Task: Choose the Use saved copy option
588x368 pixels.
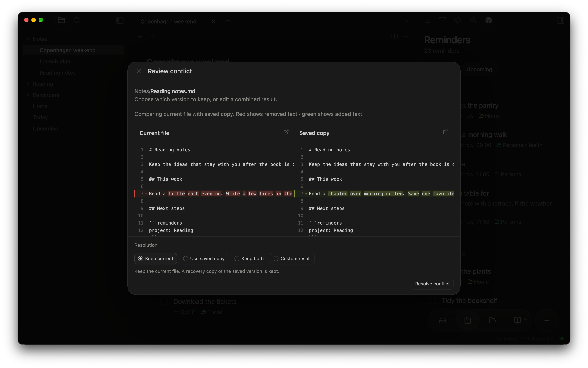Action: (204, 258)
